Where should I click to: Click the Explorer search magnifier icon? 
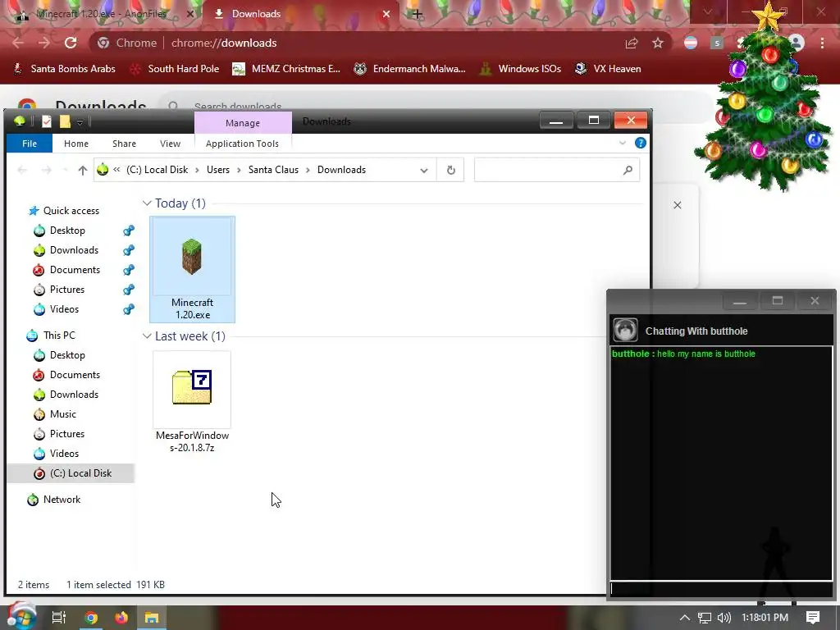(628, 171)
